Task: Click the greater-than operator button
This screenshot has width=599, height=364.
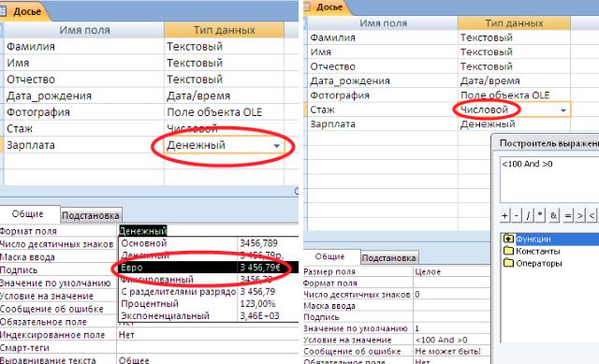Action: click(580, 216)
